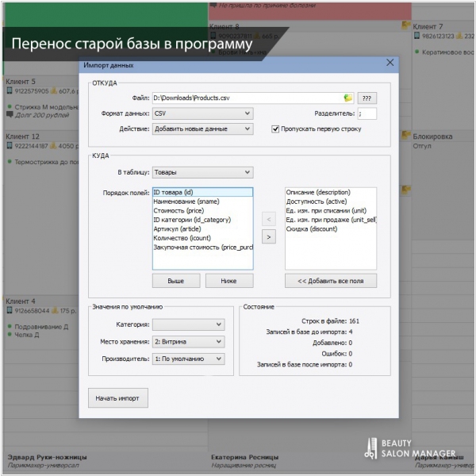
Task: Click the Начать импорт button
Action: click(117, 397)
